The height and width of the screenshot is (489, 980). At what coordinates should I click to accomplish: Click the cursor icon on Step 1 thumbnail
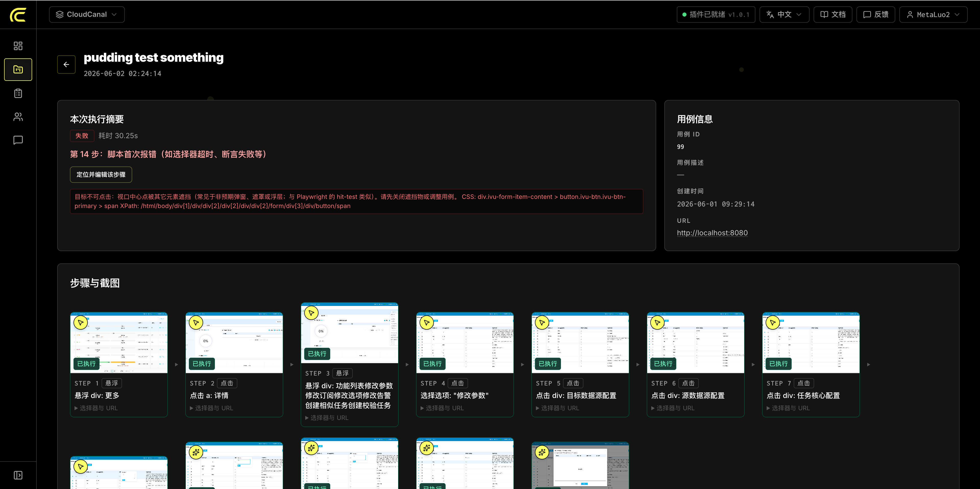click(x=81, y=323)
